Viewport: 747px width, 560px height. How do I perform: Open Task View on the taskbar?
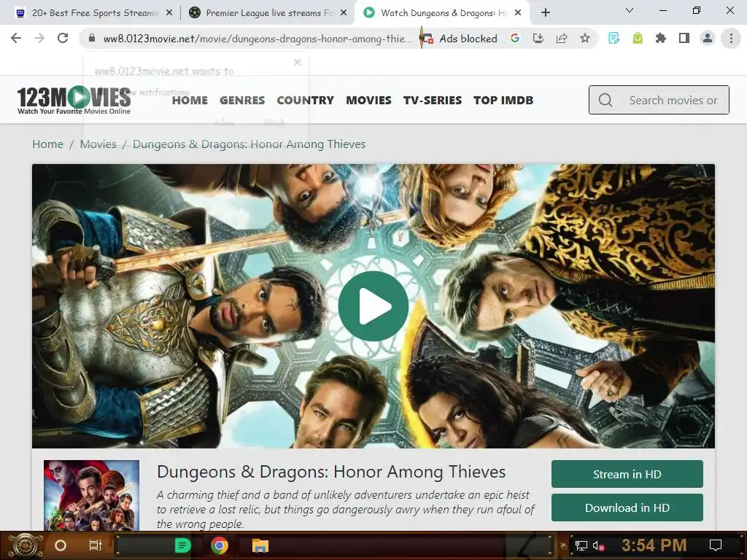(x=96, y=545)
